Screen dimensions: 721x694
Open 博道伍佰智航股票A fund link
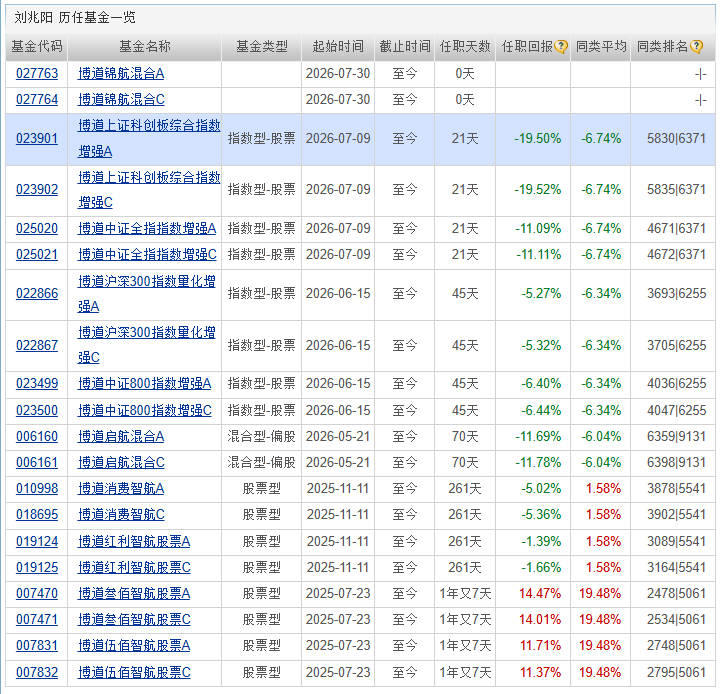[x=134, y=646]
